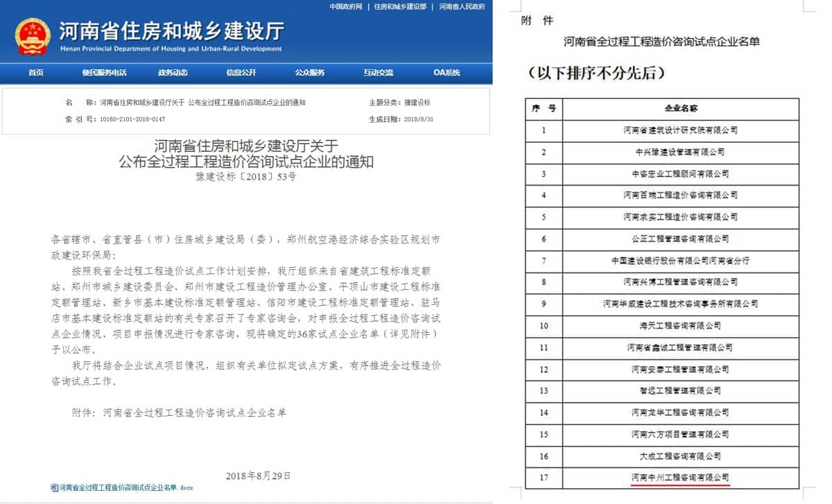Click the notice date 2018年8月29日
Viewport: 832px width, 504px height.
(x=259, y=476)
